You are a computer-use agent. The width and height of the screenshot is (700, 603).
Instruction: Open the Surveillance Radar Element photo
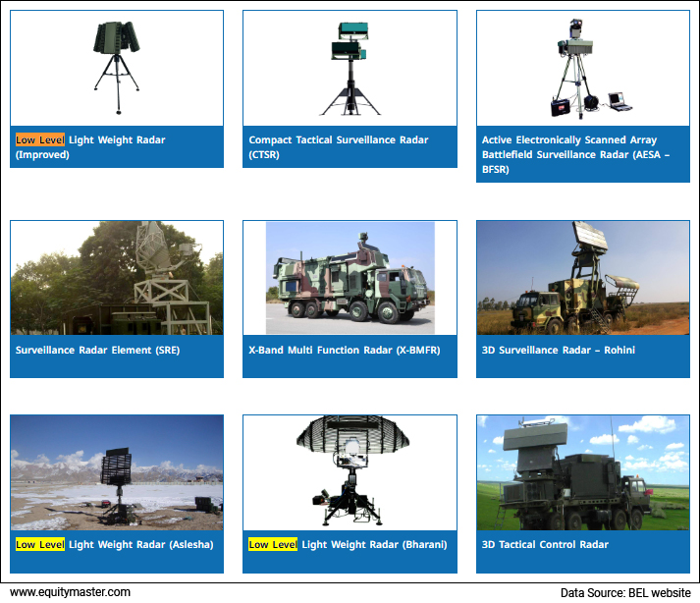pos(117,278)
